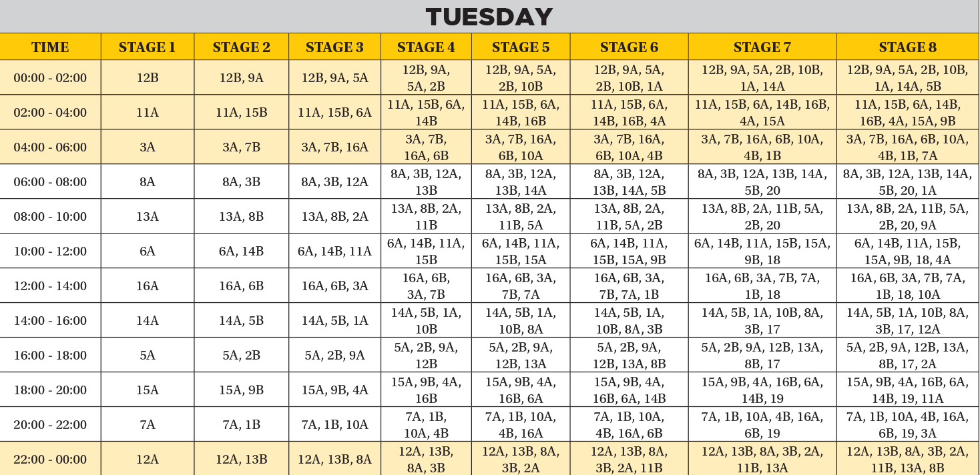Image resolution: width=980 pixels, height=475 pixels.
Task: Select the STAGE 2 column header
Action: coord(241,47)
